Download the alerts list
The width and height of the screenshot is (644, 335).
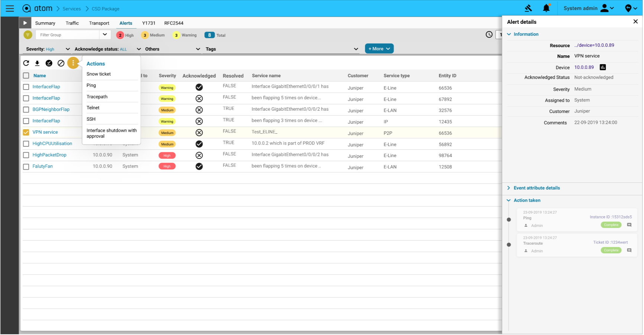37,63
